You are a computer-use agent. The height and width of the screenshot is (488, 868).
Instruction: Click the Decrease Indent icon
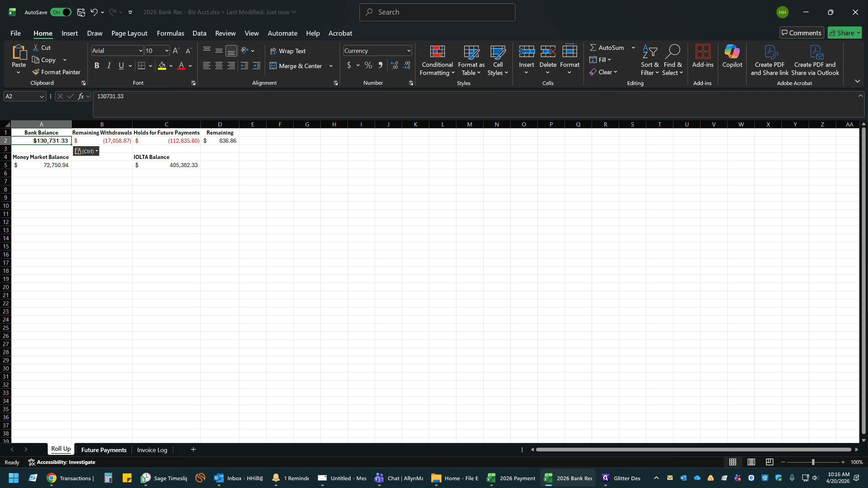click(x=244, y=66)
